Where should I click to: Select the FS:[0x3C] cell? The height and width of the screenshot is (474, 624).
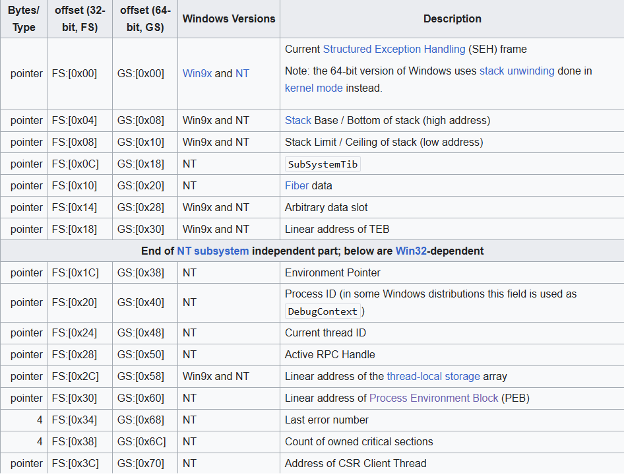pos(80,463)
